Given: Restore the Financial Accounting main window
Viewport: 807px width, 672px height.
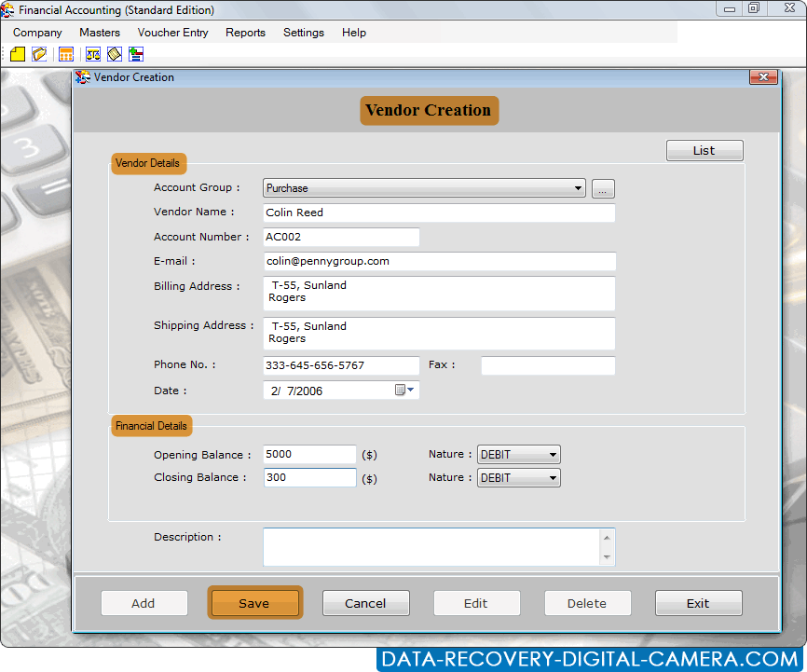Looking at the screenshot, I should [754, 8].
